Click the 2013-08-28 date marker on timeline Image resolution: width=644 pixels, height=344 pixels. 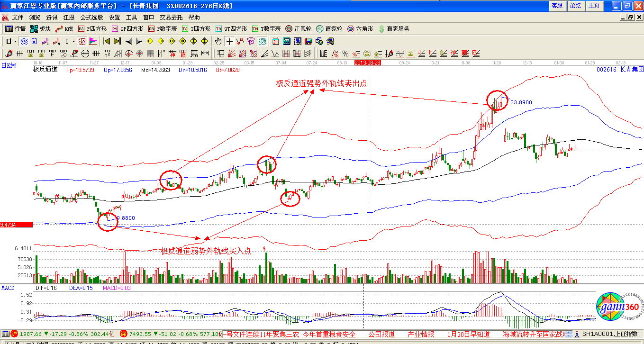tap(368, 63)
